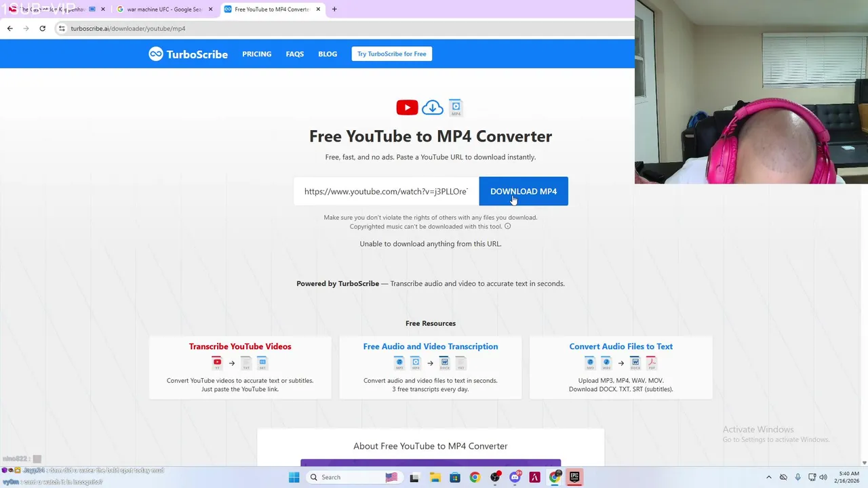Click 'About Free YouTube to MP4 Converter' heading

(x=430, y=446)
